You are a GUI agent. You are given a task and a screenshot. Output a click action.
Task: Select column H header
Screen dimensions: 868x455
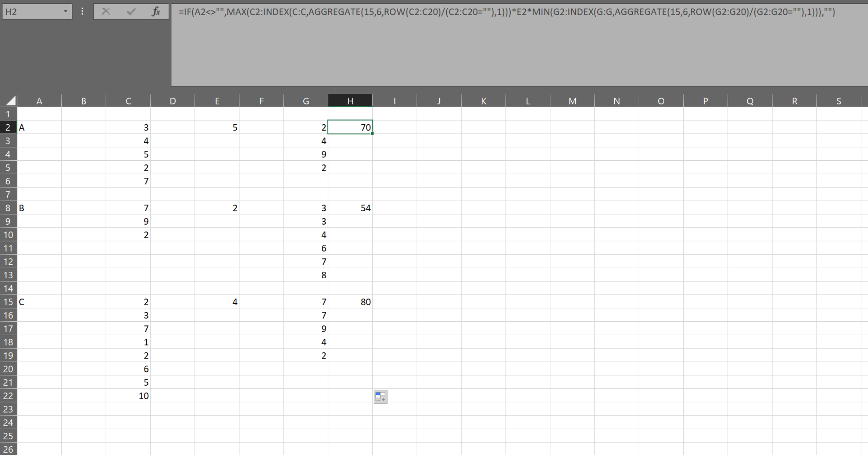click(350, 101)
